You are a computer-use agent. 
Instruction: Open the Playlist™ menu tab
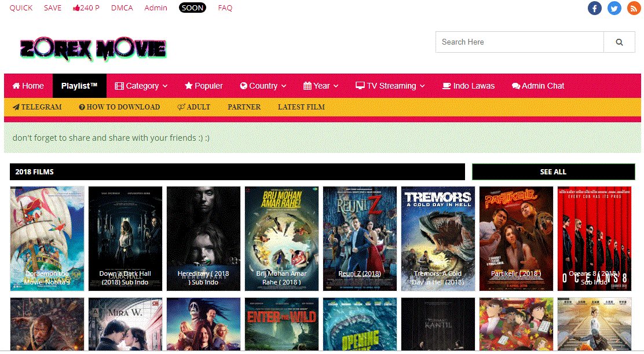pos(79,86)
